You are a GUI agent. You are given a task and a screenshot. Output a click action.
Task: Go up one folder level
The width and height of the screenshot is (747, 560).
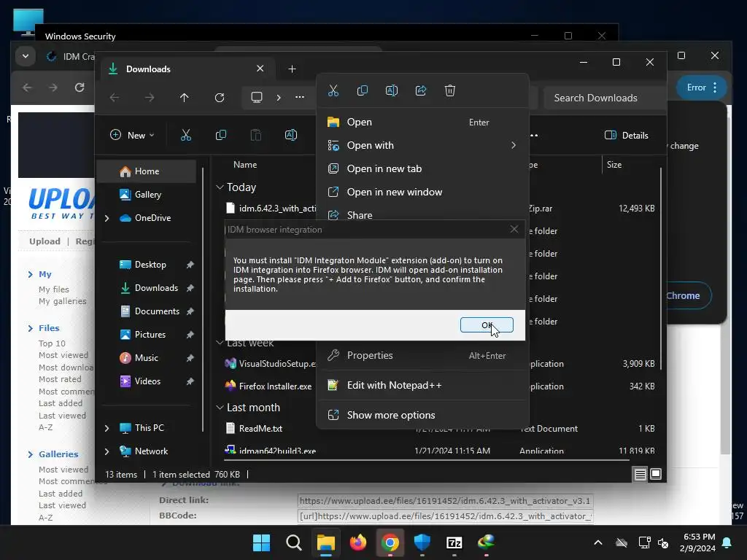click(185, 98)
